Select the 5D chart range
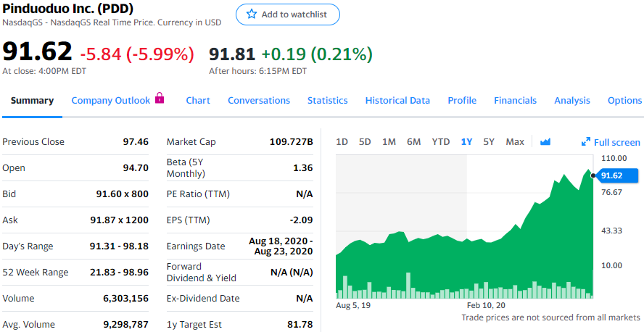644x332 pixels. coord(365,142)
